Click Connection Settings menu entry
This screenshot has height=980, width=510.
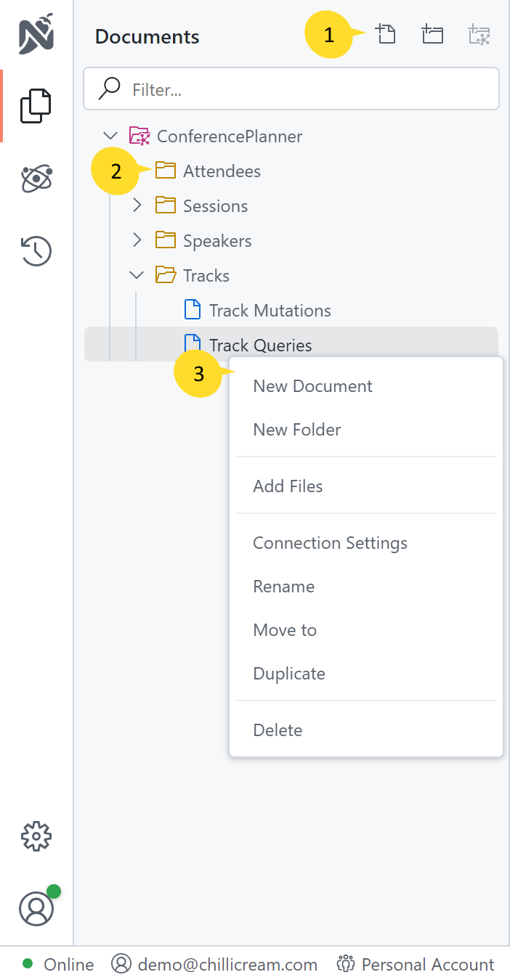330,543
